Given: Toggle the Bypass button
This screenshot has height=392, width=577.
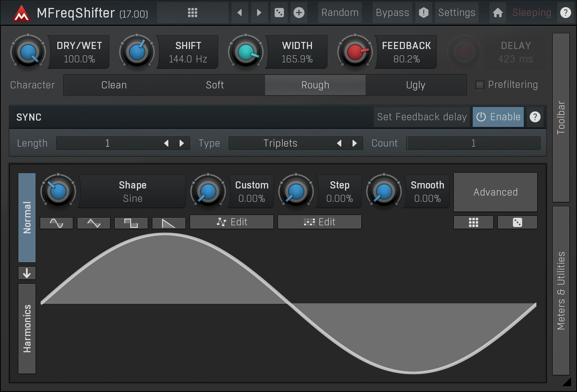Looking at the screenshot, I should coord(392,13).
